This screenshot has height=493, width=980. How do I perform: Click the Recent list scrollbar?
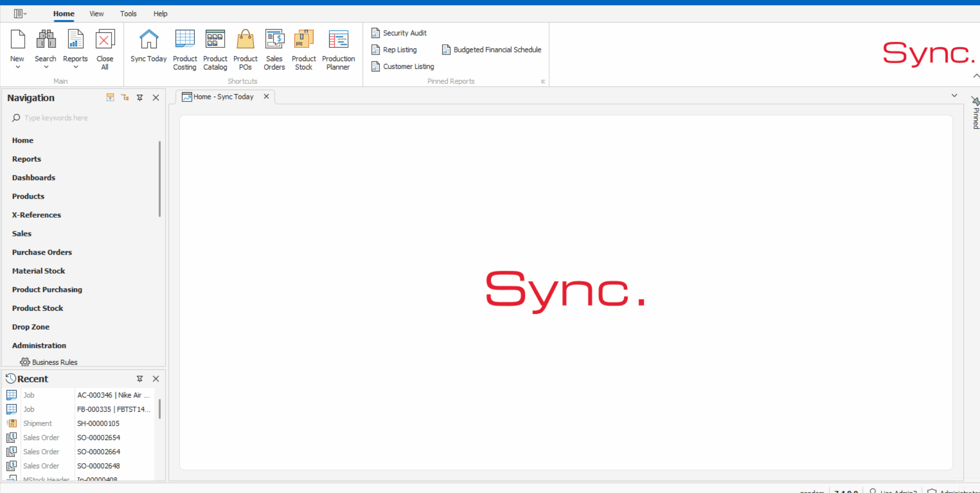pos(160,409)
